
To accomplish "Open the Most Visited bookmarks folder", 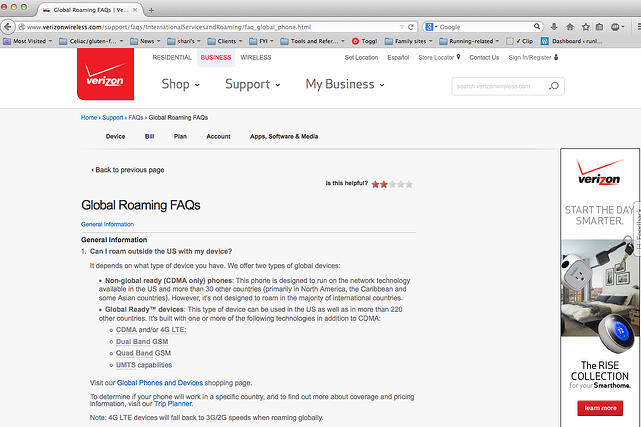I will (27, 41).
